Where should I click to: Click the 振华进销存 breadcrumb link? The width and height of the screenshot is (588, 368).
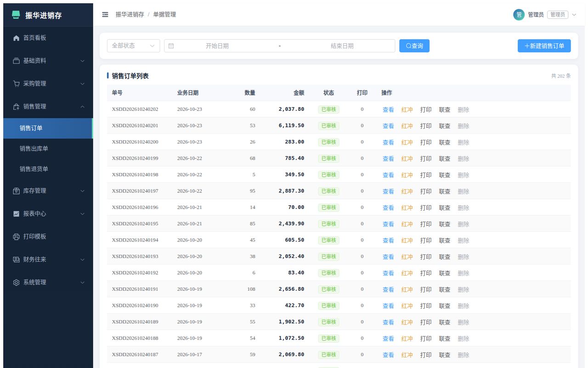click(130, 15)
